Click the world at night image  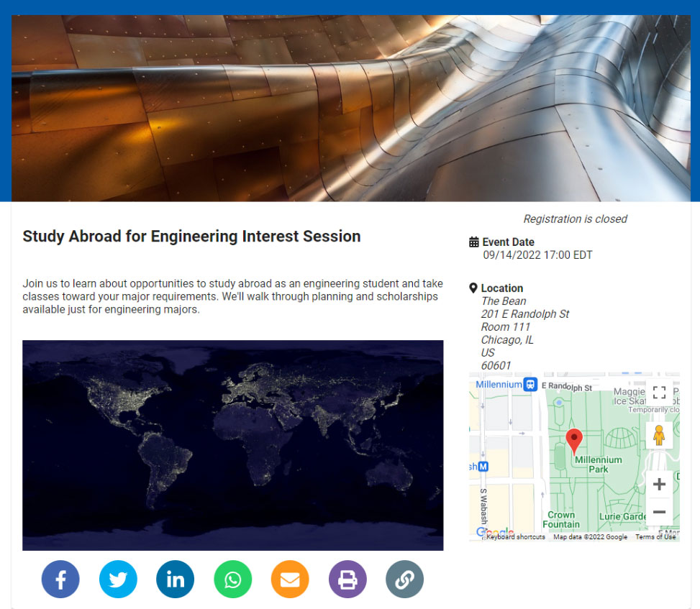(x=232, y=445)
